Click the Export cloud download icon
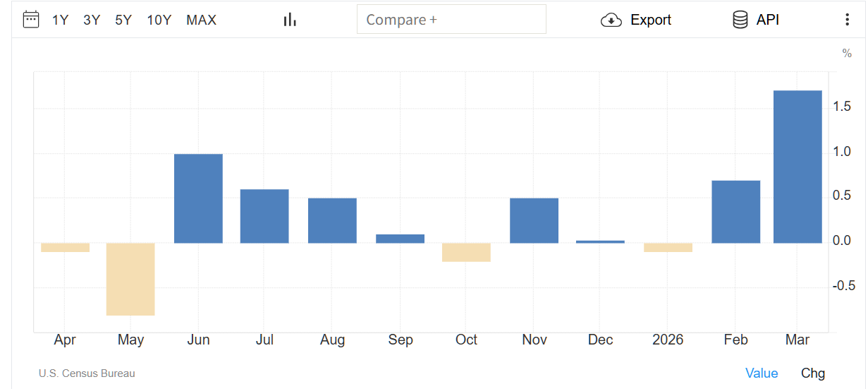The width and height of the screenshot is (868, 389). [x=611, y=20]
